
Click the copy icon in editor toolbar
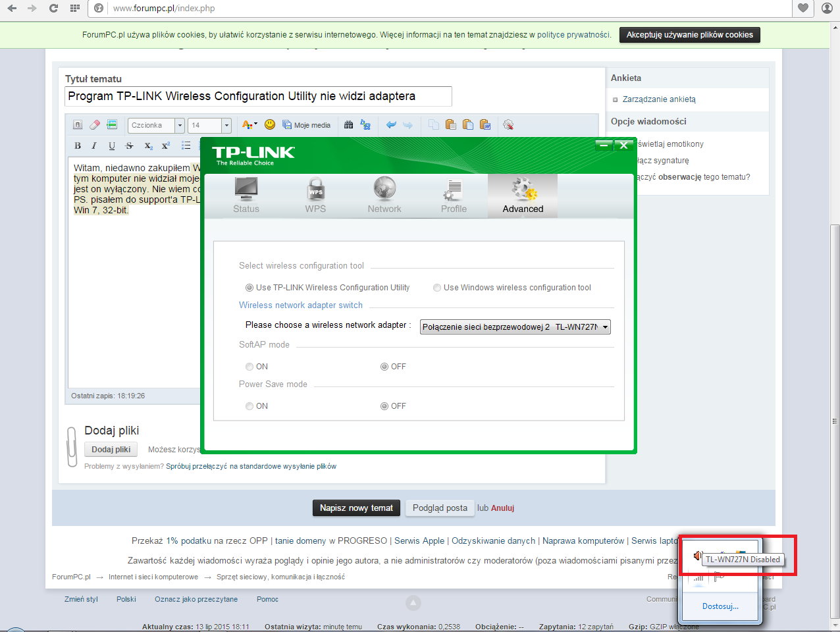(x=434, y=124)
